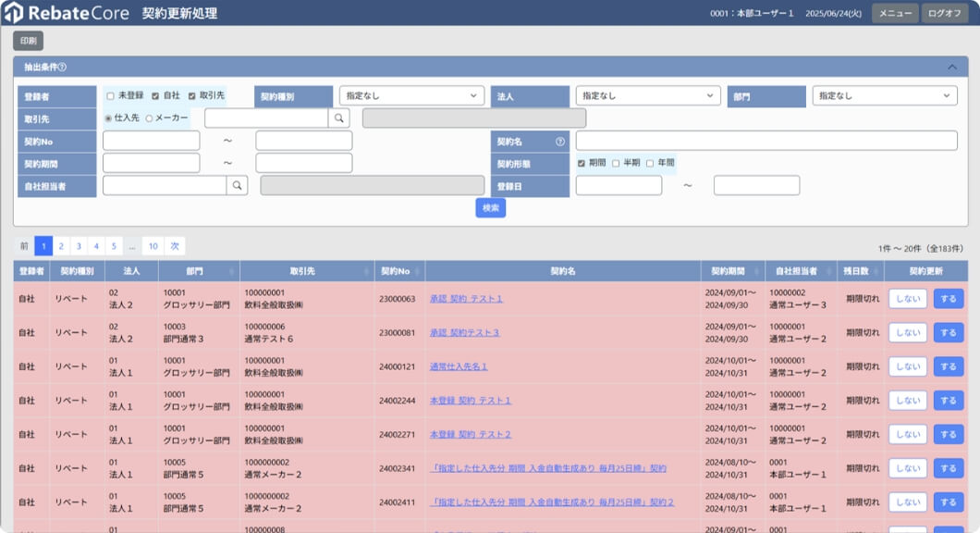This screenshot has height=533, width=980.
Task: Sort by the 部門 column header
Action: click(x=199, y=271)
